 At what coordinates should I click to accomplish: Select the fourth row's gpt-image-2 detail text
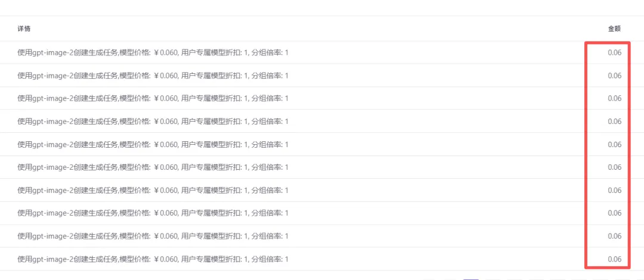[153, 122]
